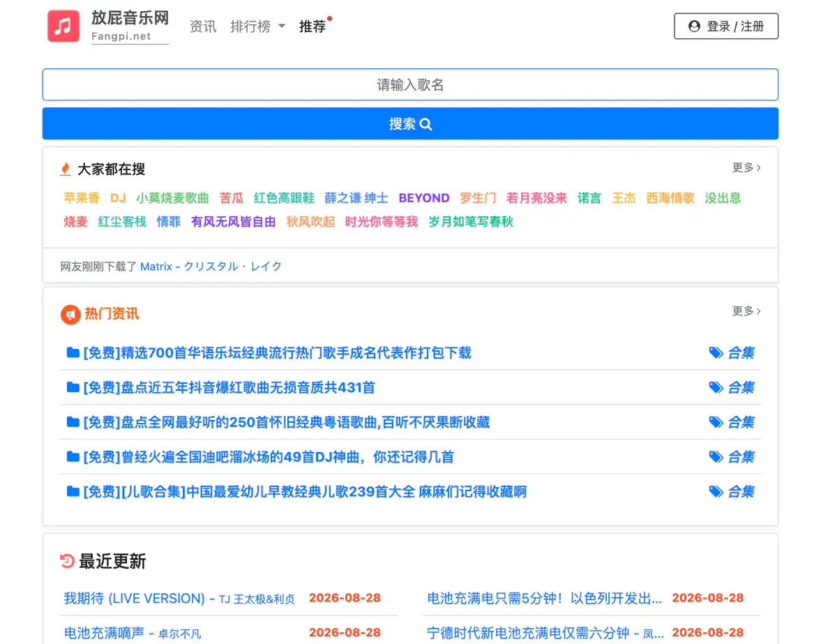The image size is (837, 644).
Task: Search the hot tag DJ
Action: 118,198
